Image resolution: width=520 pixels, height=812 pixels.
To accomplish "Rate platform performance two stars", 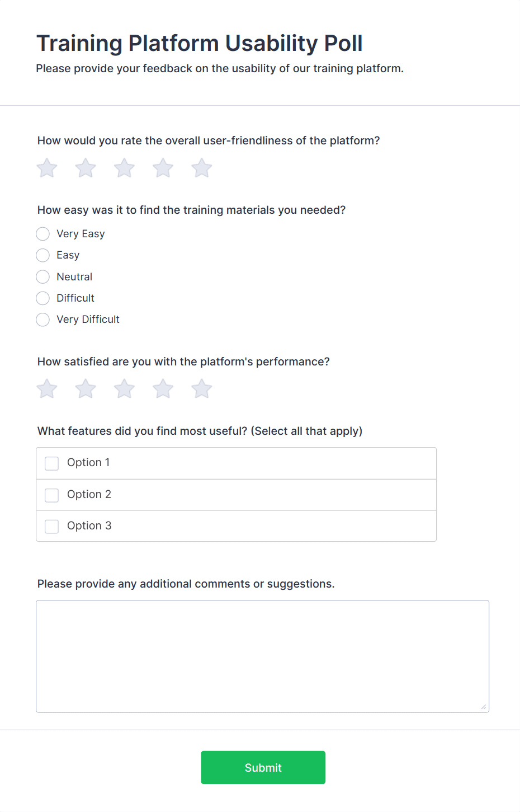I will coord(86,389).
